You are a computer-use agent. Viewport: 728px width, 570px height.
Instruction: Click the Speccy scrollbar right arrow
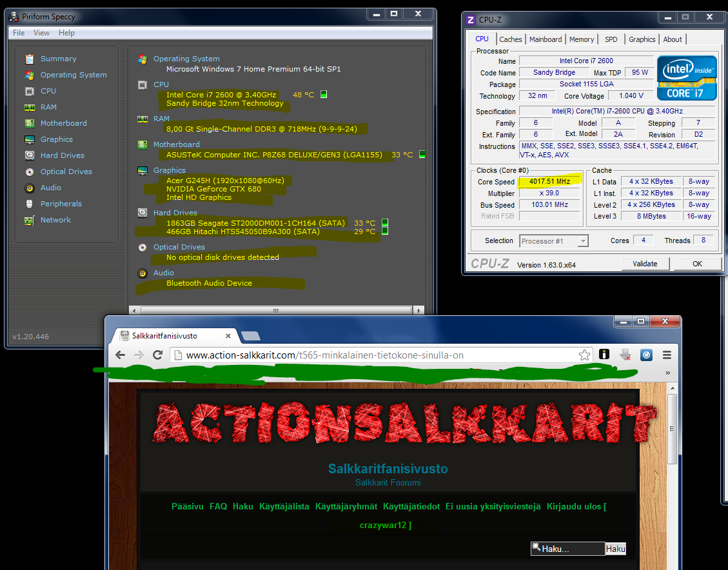click(418, 311)
